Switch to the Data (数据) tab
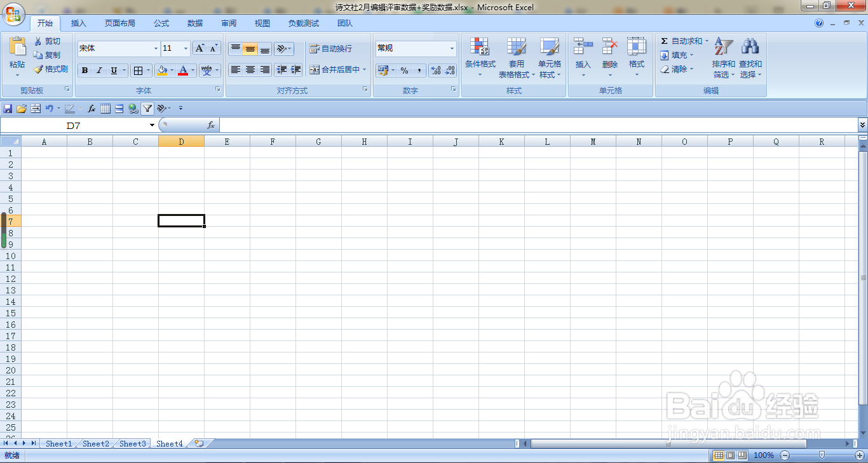The height and width of the screenshot is (463, 868). (195, 23)
